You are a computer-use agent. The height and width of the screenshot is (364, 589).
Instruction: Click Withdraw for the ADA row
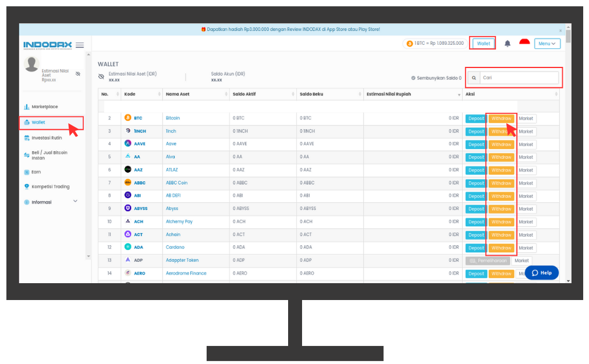pyautogui.click(x=501, y=248)
